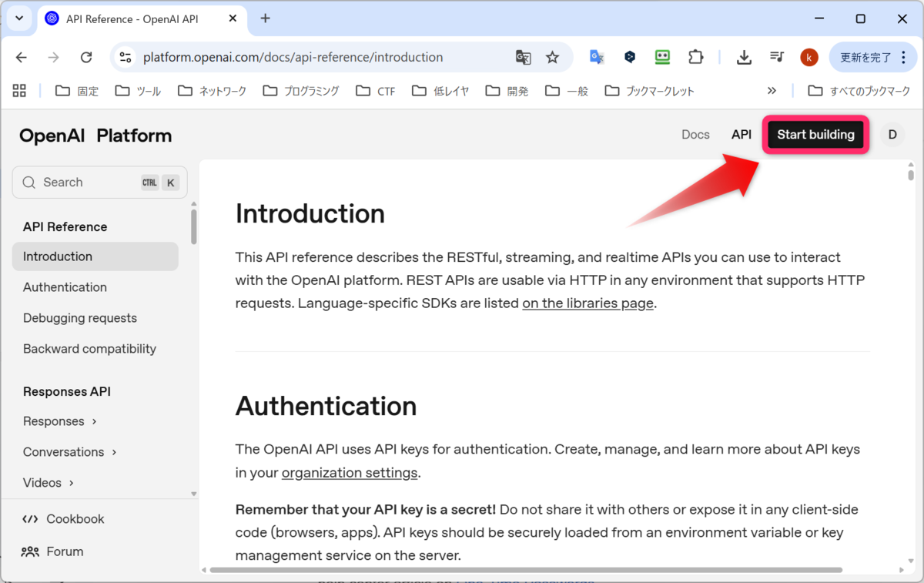Screen dimensions: 924x583
Task: Open the apps grid in bookmarks bar
Action: click(x=19, y=91)
